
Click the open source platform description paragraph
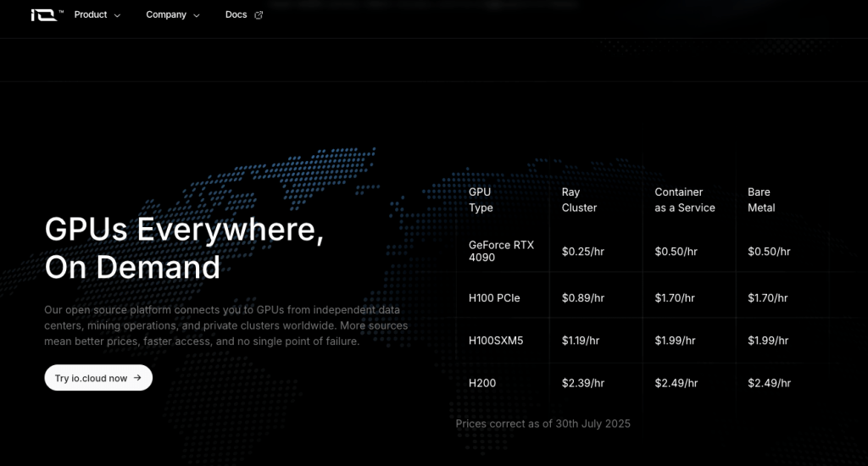pyautogui.click(x=225, y=325)
